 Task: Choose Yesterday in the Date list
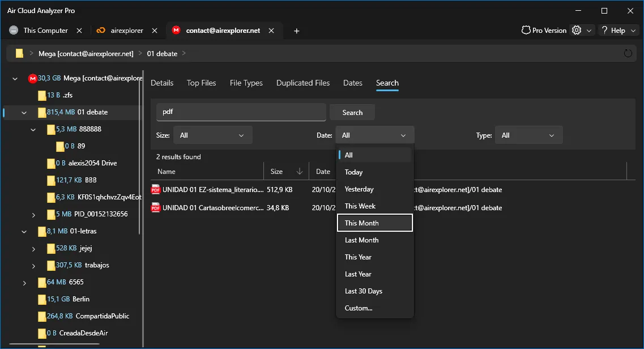[x=374, y=189]
